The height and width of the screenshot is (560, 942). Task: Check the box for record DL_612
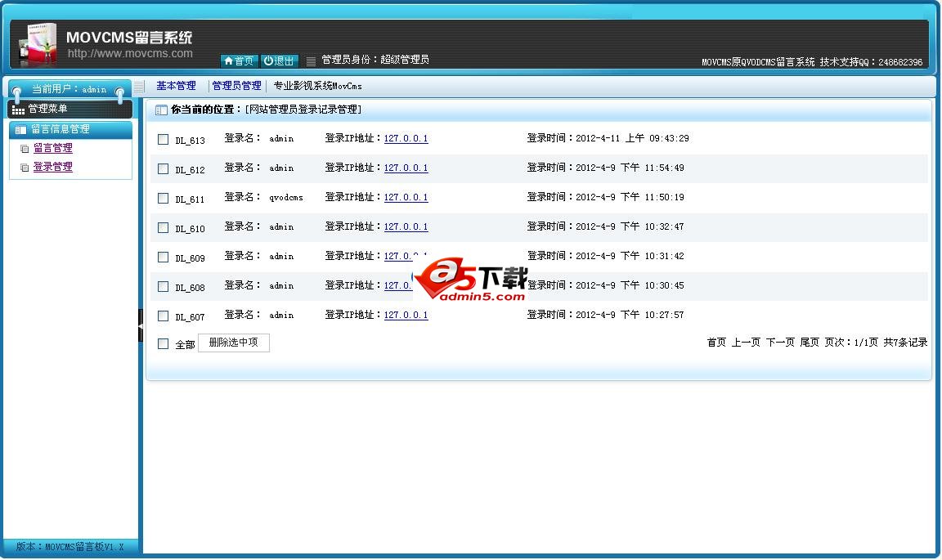(x=163, y=169)
